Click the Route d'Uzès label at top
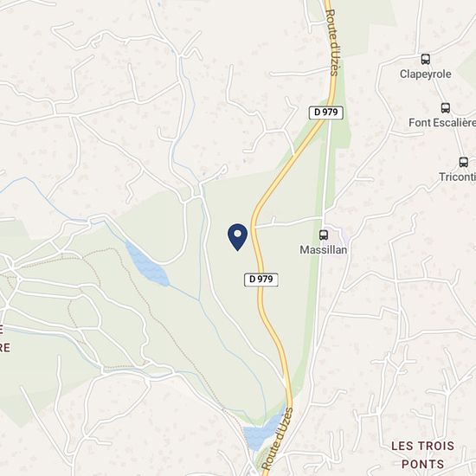This screenshot has height=476, width=476. click(331, 42)
